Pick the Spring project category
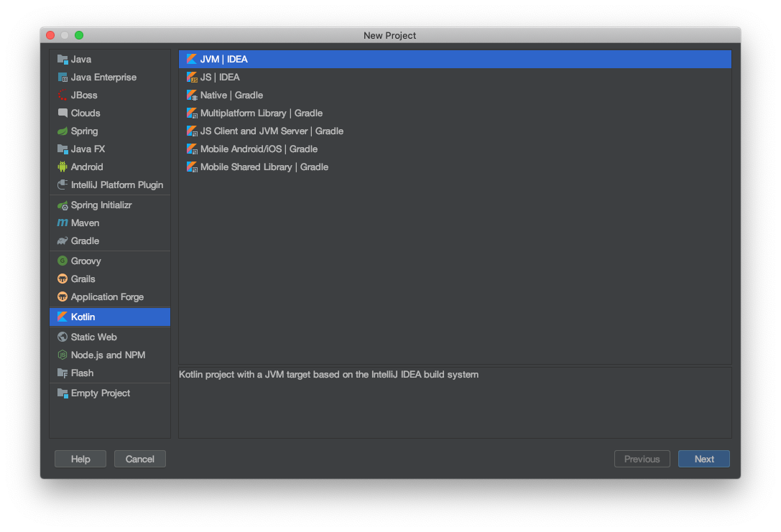Image resolution: width=781 pixels, height=532 pixels. (110, 131)
